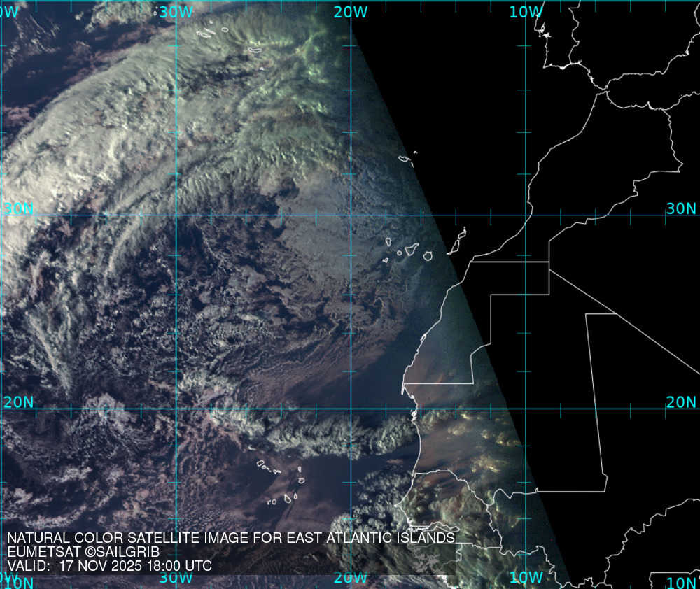This screenshot has width=700, height=589.
Task: Click the 30N latitude label on right edge
Action: [680, 208]
